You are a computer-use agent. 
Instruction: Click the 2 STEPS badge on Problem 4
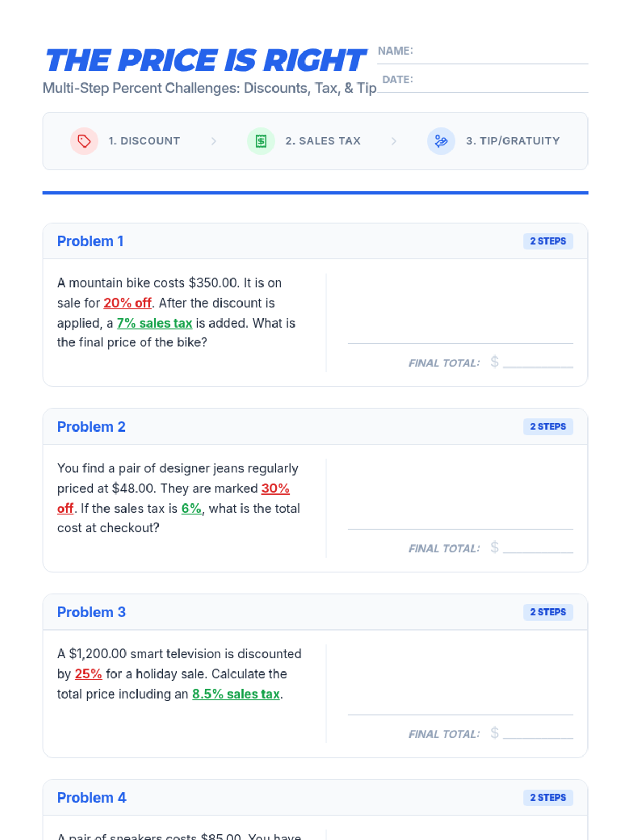548,797
